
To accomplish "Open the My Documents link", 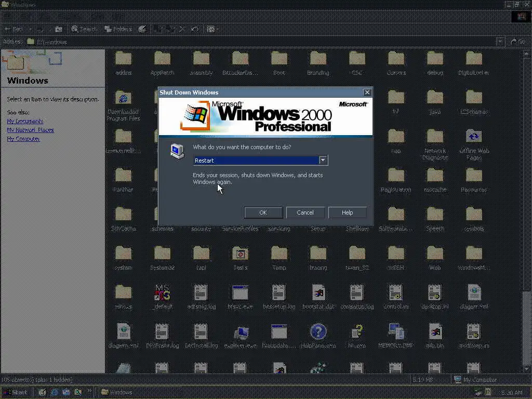I will coord(25,121).
